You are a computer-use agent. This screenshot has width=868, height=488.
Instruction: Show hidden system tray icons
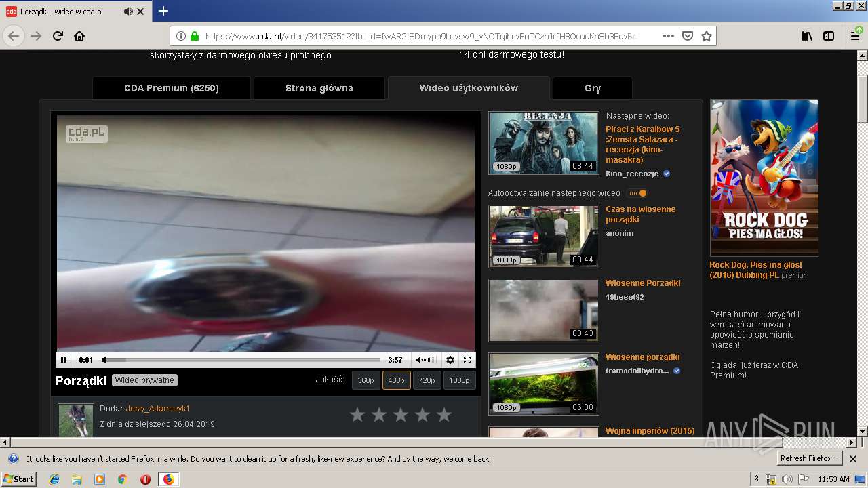tap(756, 479)
